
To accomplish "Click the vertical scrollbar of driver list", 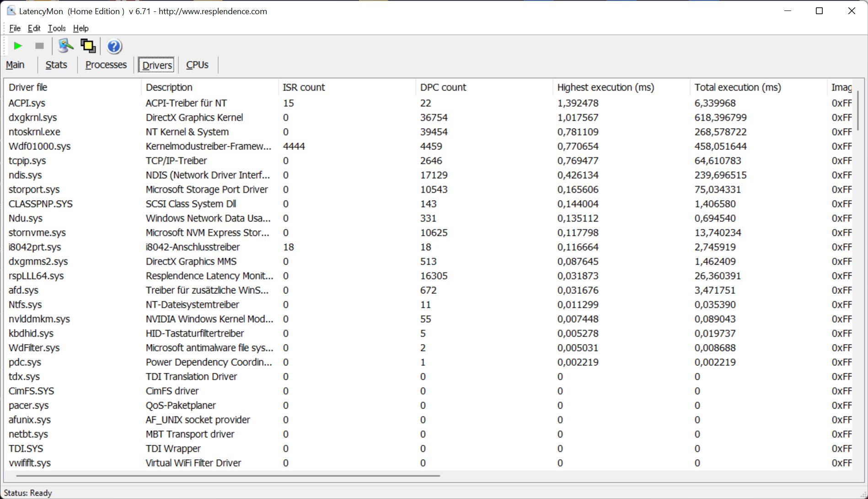I will click(x=858, y=110).
